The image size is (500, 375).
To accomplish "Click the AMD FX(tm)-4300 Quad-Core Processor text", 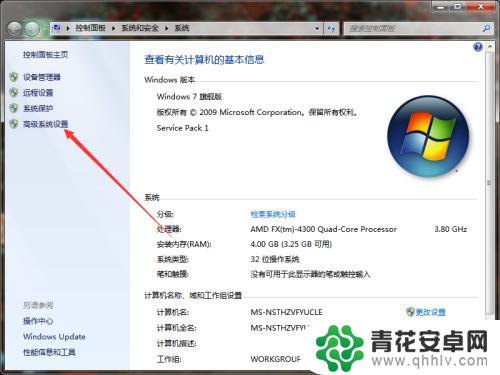I will 324,229.
